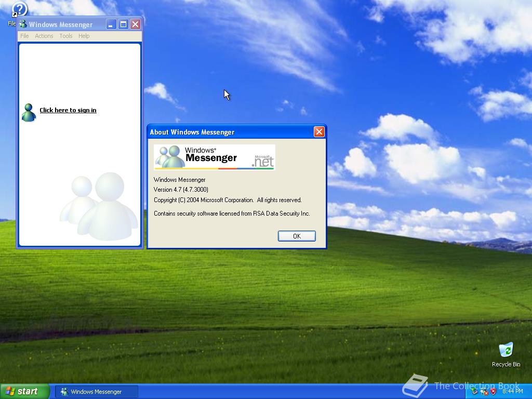
Task: Select the Windows Messenger taskbar button
Action: pos(97,392)
